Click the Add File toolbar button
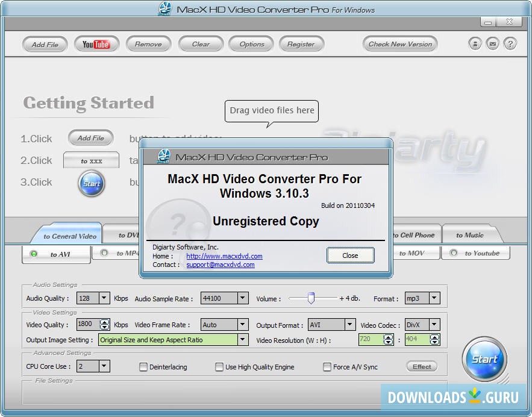Image resolution: width=532 pixels, height=417 pixels. [x=45, y=45]
